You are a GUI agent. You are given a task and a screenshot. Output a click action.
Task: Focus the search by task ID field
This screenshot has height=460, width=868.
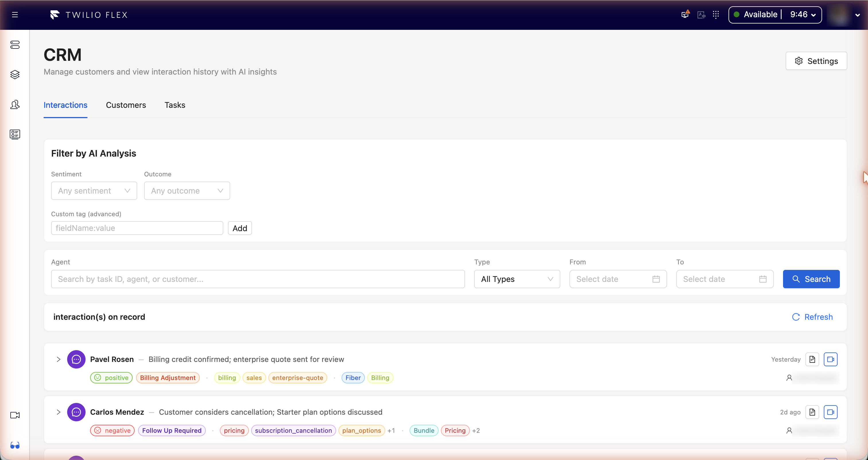pyautogui.click(x=258, y=279)
